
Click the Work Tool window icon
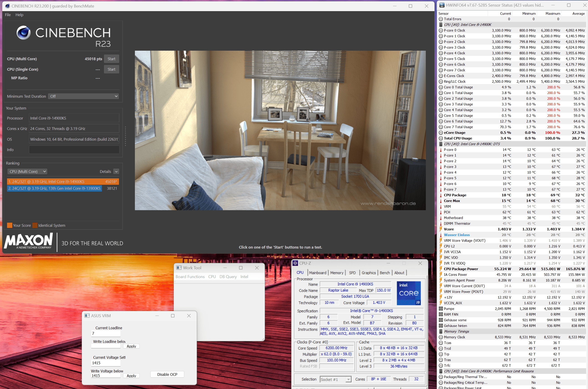click(x=179, y=268)
